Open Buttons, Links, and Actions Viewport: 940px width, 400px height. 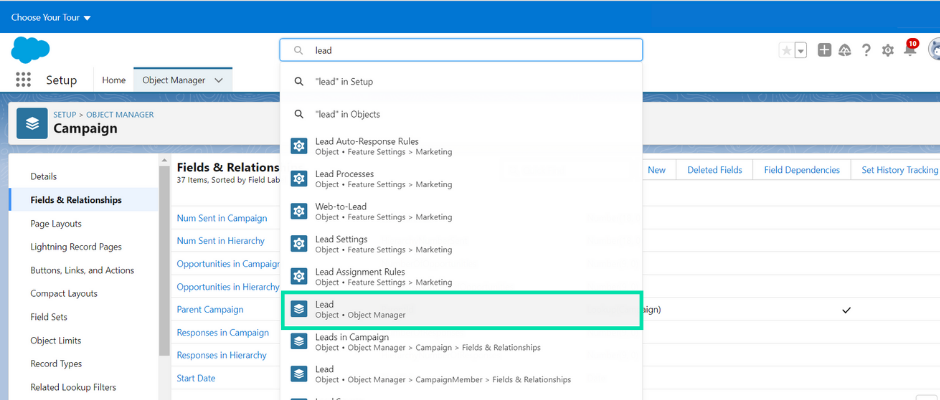(x=82, y=270)
